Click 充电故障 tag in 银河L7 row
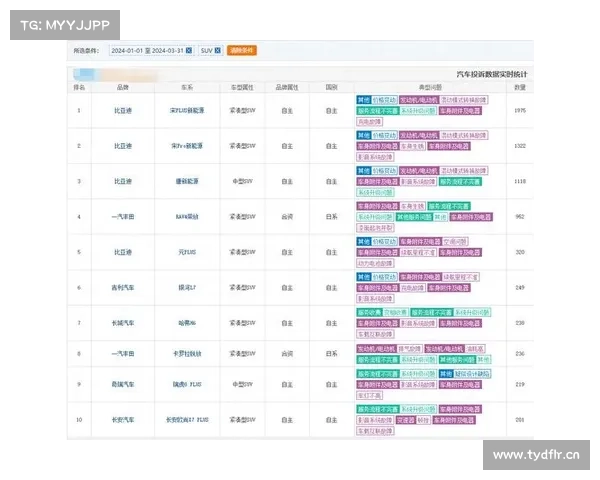The height and width of the screenshot is (480, 600). 412,288
